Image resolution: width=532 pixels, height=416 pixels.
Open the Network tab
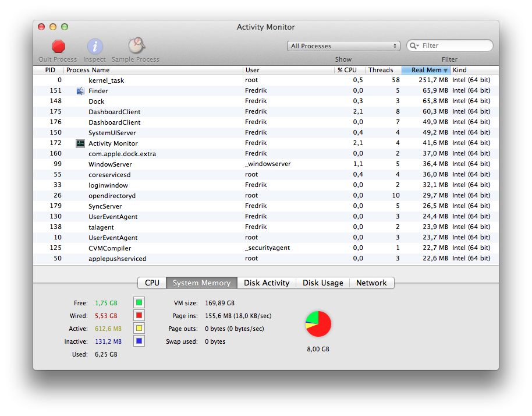(x=371, y=283)
